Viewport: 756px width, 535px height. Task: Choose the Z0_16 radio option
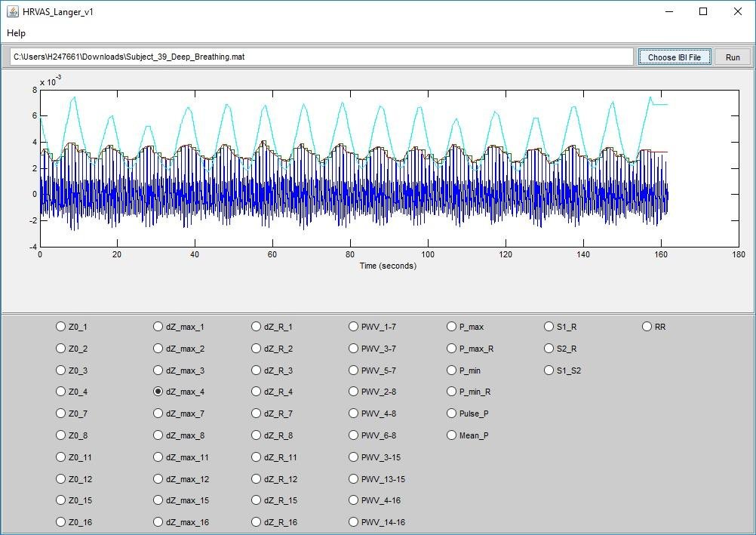pyautogui.click(x=61, y=522)
